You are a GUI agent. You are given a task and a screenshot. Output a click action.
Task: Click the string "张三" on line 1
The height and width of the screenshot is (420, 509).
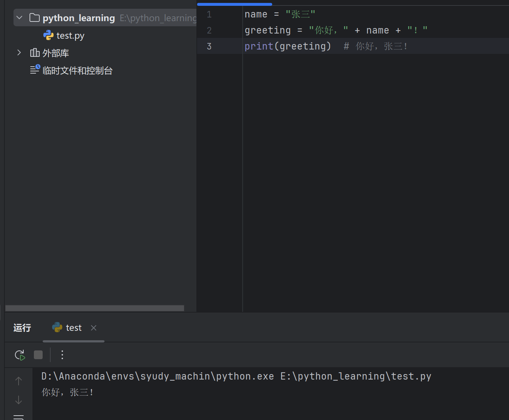pyautogui.click(x=300, y=14)
